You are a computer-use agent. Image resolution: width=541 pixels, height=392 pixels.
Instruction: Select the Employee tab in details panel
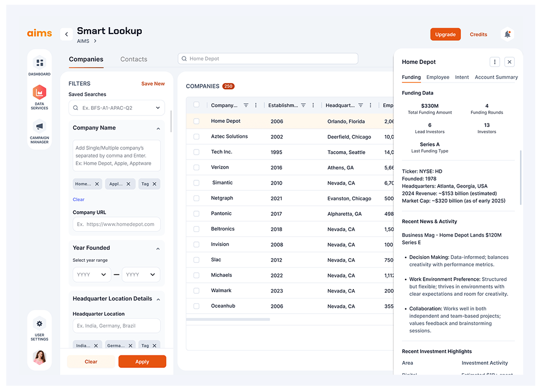click(x=437, y=77)
